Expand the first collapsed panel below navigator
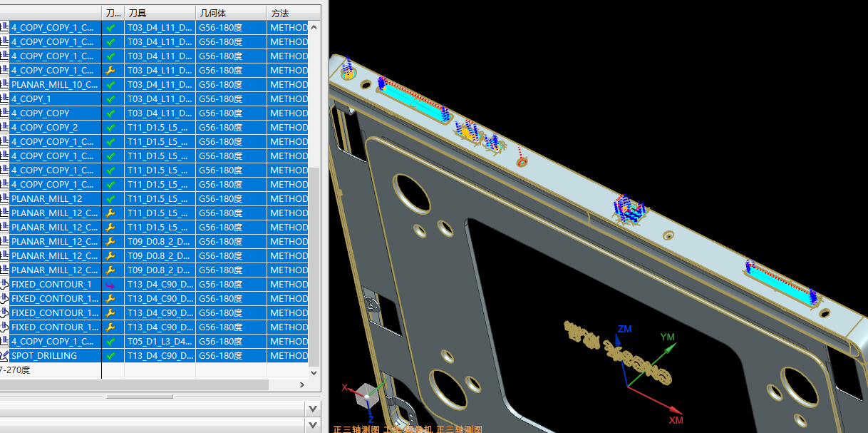This screenshot has height=433, width=868. 312,409
